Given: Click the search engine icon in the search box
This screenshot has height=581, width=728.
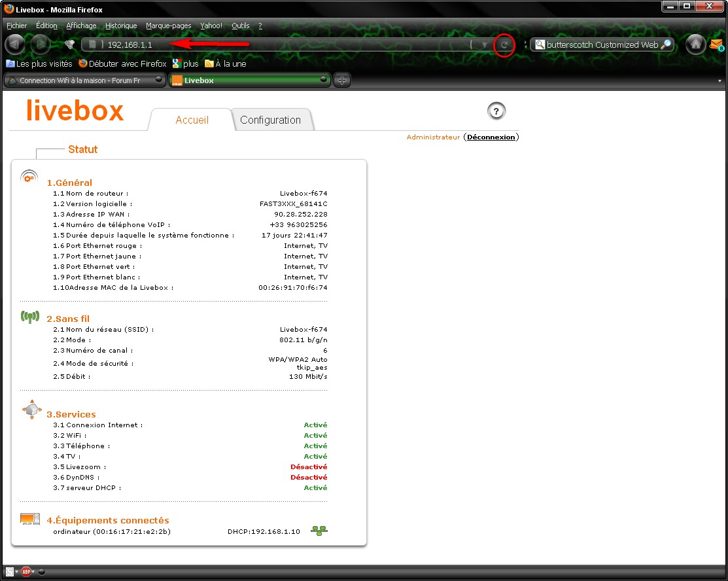Looking at the screenshot, I should point(540,44).
